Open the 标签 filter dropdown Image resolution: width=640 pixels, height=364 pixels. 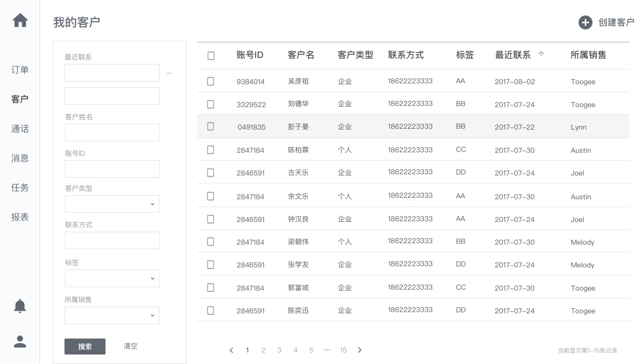[x=112, y=279]
